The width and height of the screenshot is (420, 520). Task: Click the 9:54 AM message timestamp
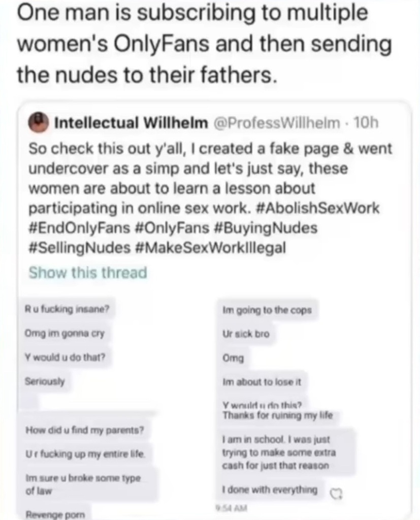[x=232, y=507]
